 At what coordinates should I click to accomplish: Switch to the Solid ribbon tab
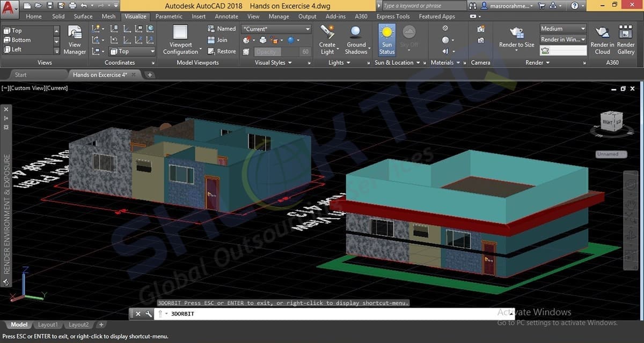[x=58, y=17]
